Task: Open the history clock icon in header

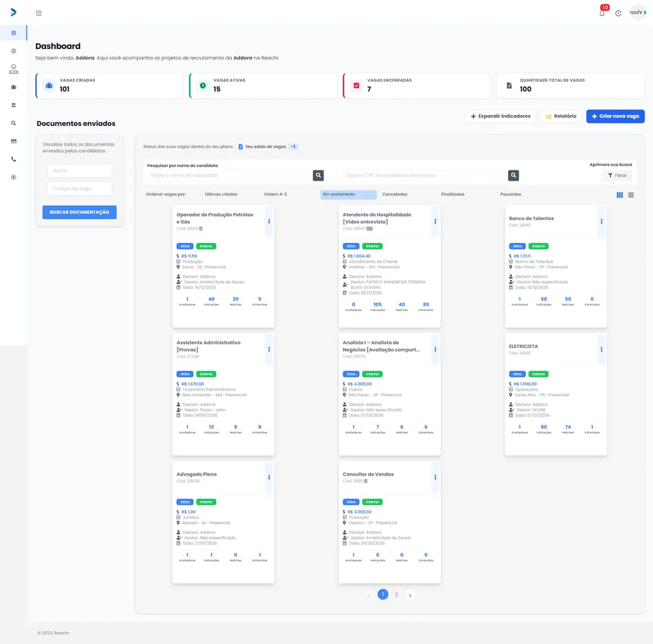Action: (618, 13)
